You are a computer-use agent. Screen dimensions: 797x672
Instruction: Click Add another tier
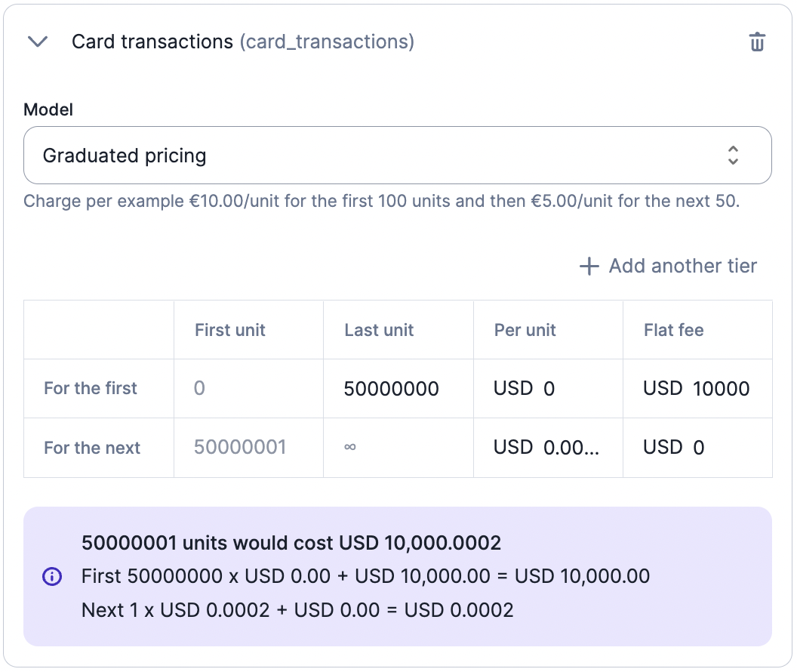coord(682,266)
